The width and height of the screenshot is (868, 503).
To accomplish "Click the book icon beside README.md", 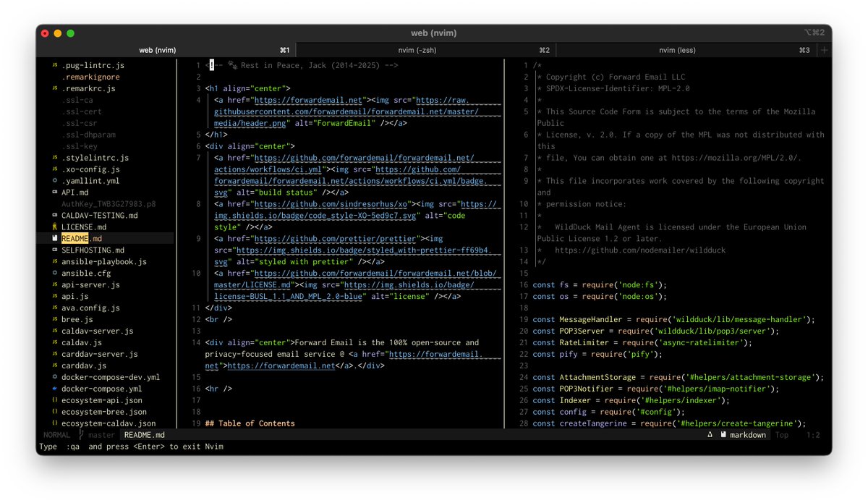I will pos(55,239).
